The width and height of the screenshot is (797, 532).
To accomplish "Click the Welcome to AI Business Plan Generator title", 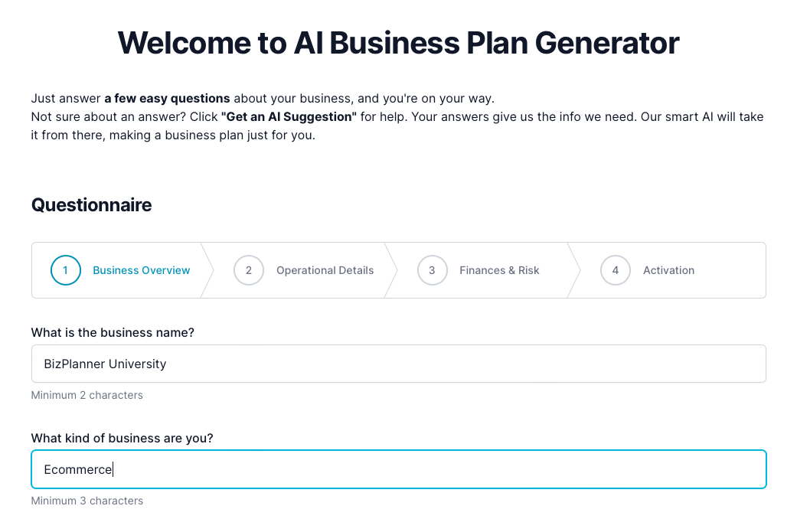I will (x=398, y=43).
